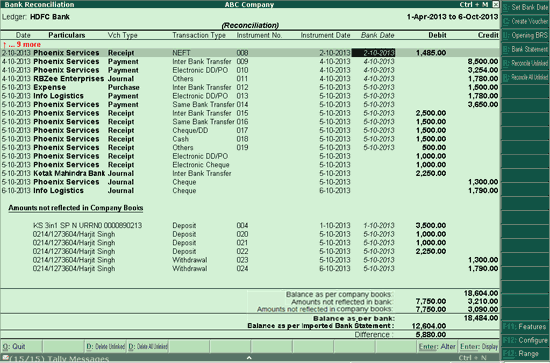Open Bank Statement sidebar option
The image size is (550, 363).
pos(525,49)
